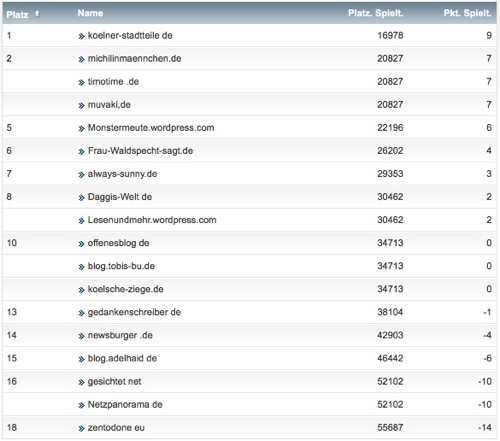Select rank number 18 in Platz column
The width and height of the screenshot is (500, 441).
(12, 428)
